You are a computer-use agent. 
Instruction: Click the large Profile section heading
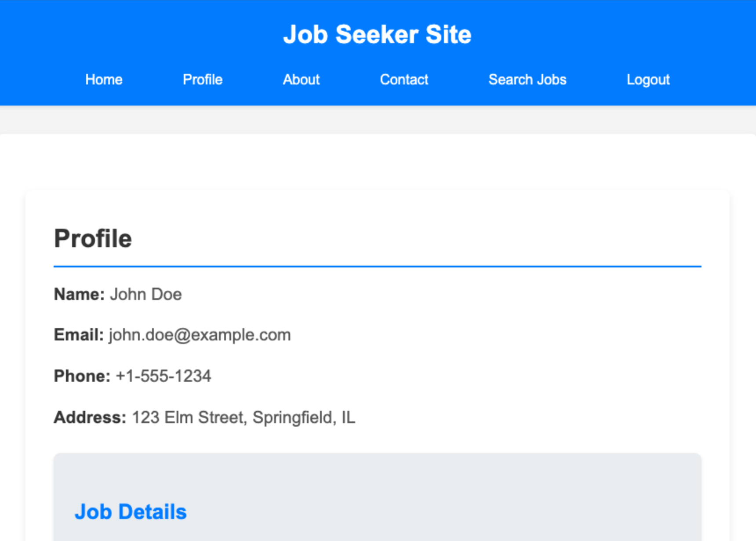[93, 239]
